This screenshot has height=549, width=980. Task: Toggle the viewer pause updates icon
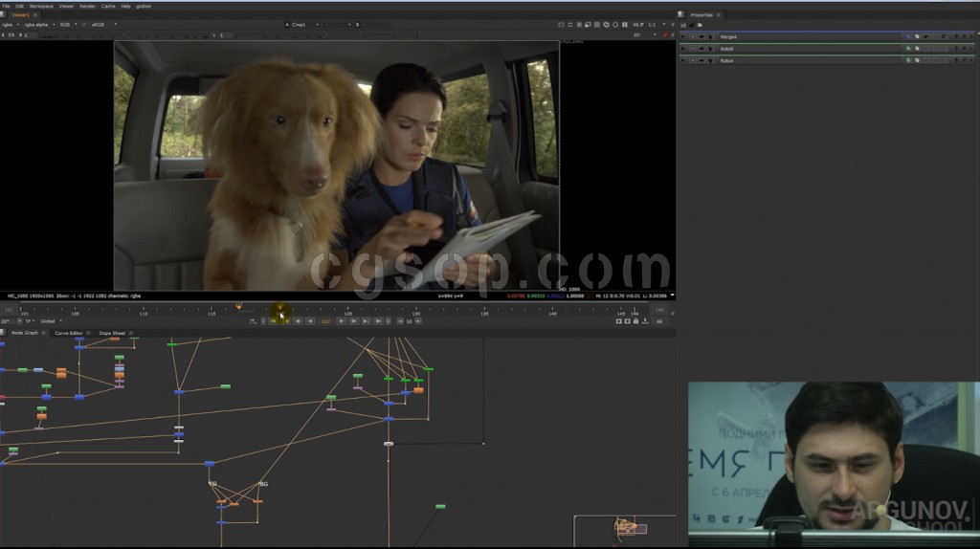tap(624, 24)
